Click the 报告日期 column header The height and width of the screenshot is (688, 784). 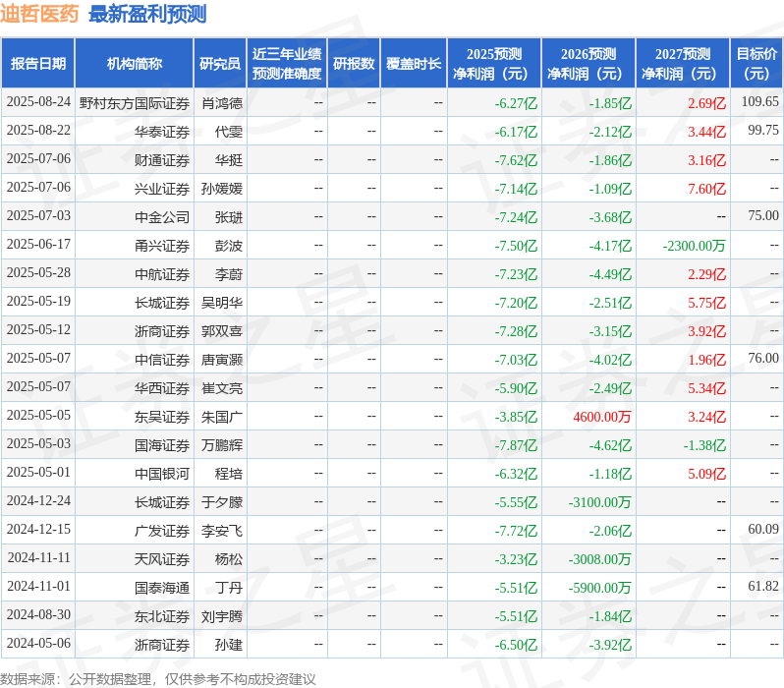pyautogui.click(x=38, y=64)
